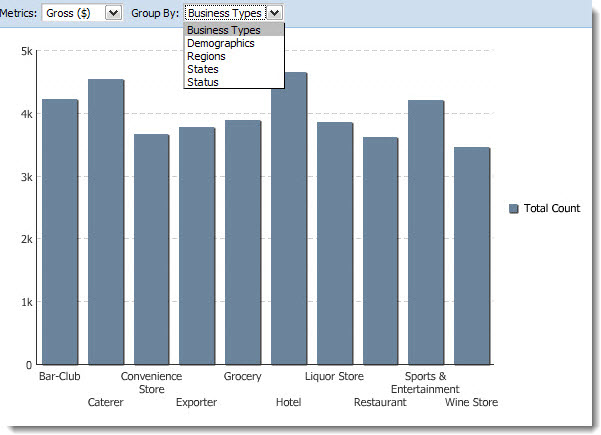Click the Total Count legend label
601x435 pixels.
click(552, 208)
